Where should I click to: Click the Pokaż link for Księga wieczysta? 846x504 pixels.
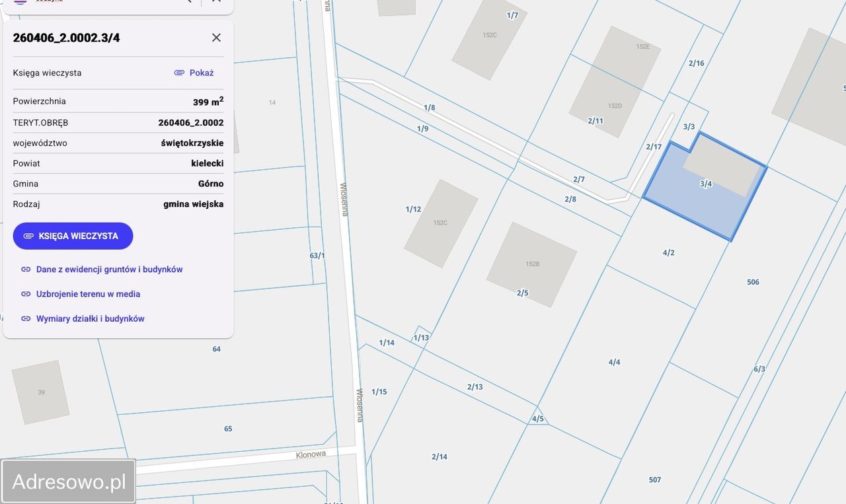(x=194, y=73)
